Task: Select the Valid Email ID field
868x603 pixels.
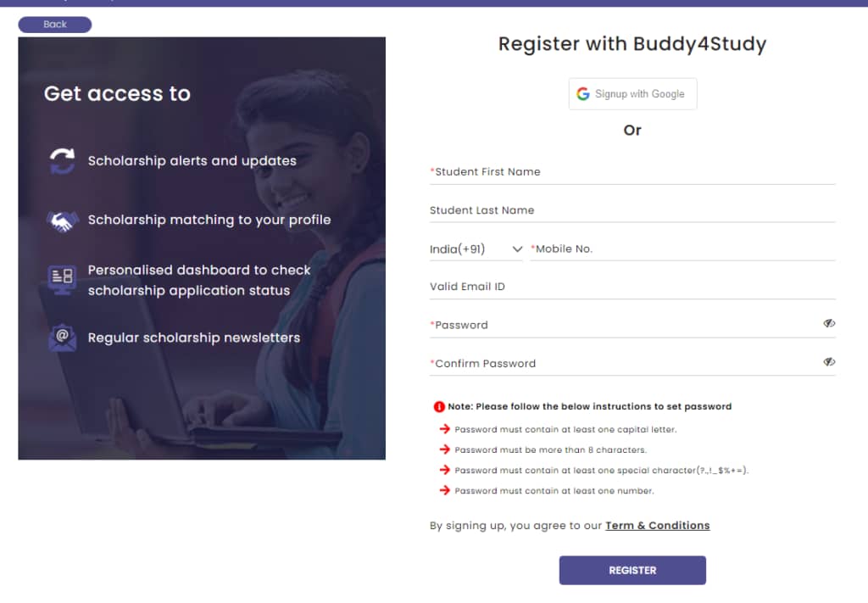Action: [x=632, y=287]
